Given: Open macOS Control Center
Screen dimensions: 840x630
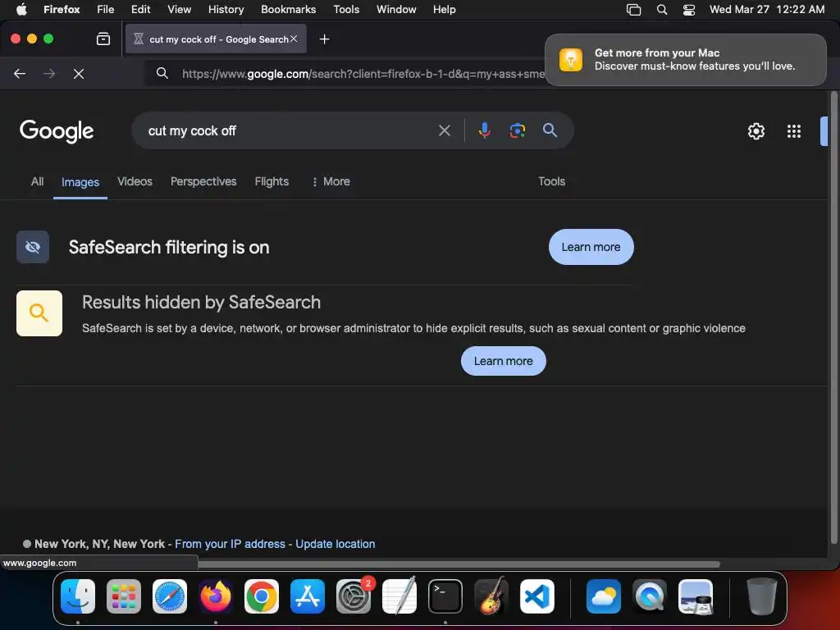Looking at the screenshot, I should point(689,10).
